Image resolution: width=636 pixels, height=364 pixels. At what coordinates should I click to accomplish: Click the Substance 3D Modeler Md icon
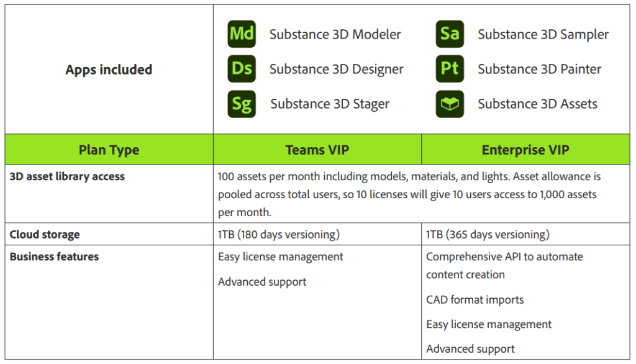[242, 34]
